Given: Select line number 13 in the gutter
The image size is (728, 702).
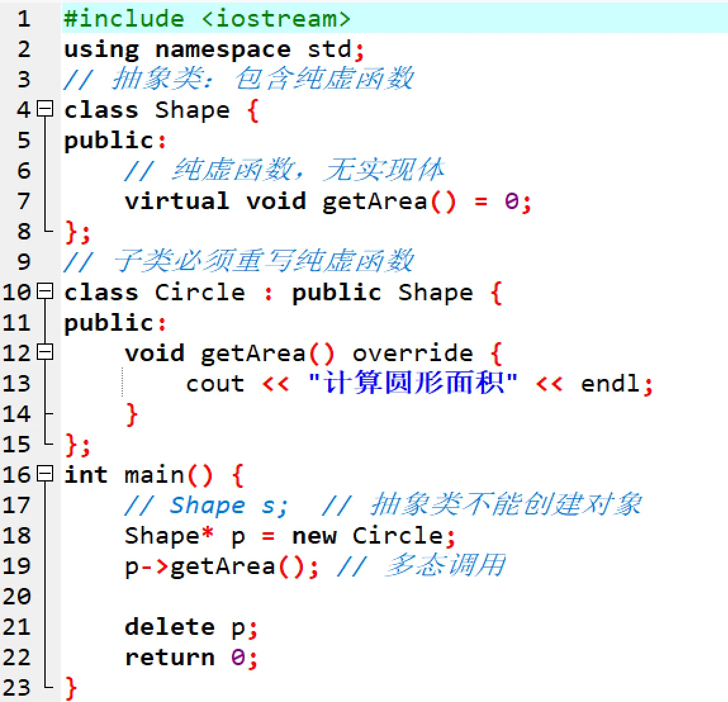Looking at the screenshot, I should point(16,383).
